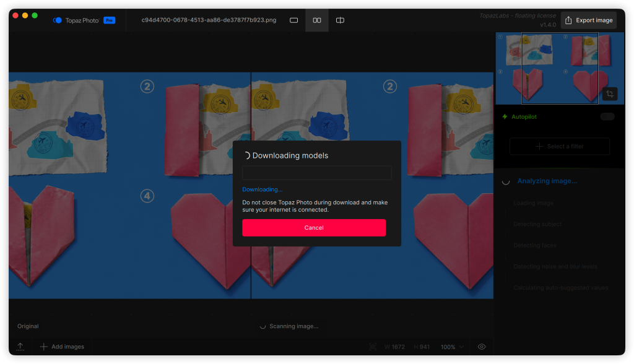The image size is (634, 364).
Task: Switch to single image view
Action: pyautogui.click(x=294, y=20)
